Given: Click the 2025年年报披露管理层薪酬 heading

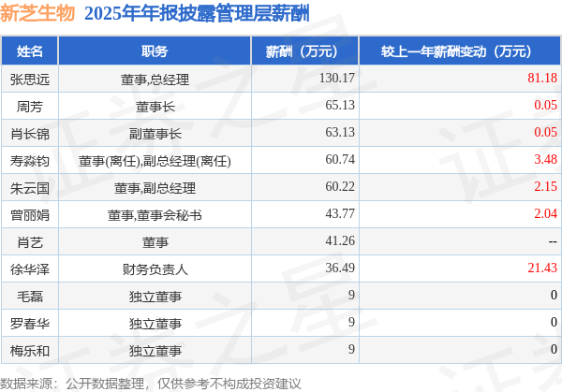Looking at the screenshot, I should 197,14.
